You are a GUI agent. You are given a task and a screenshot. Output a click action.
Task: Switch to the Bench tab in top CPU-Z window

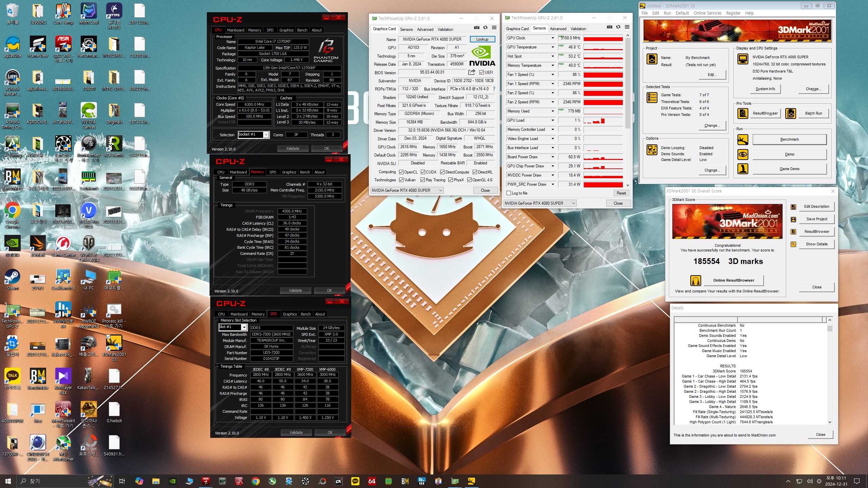pyautogui.click(x=302, y=30)
